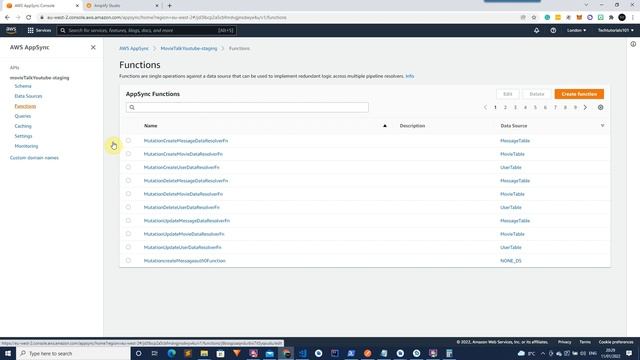Open the Techtutorials101 account dropdown
Screen dimensions: 640x360
coord(616,30)
